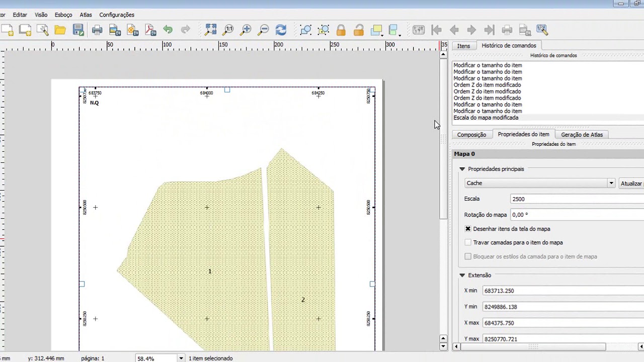Zoom to full extent
This screenshot has width=644, height=362.
point(210,30)
